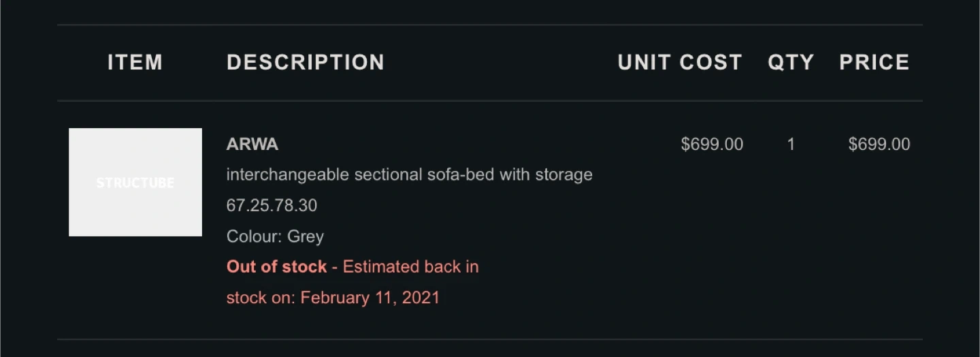Select the QTY column header

(x=791, y=63)
